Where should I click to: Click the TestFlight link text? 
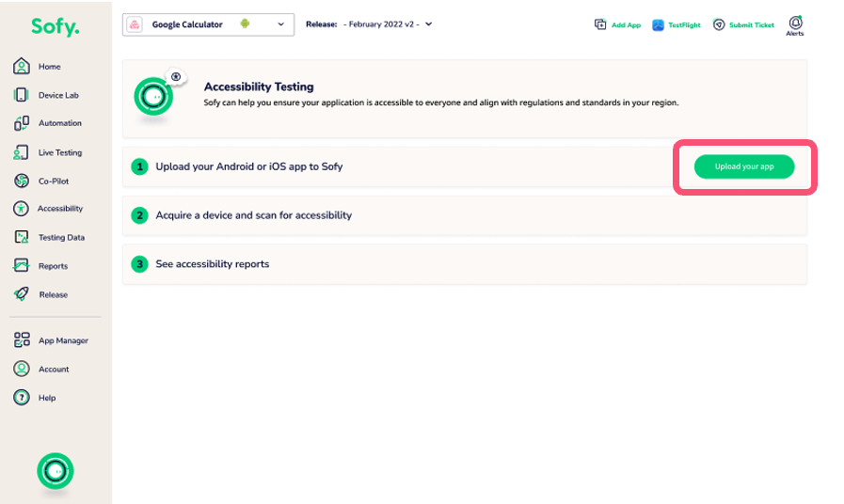coord(684,25)
